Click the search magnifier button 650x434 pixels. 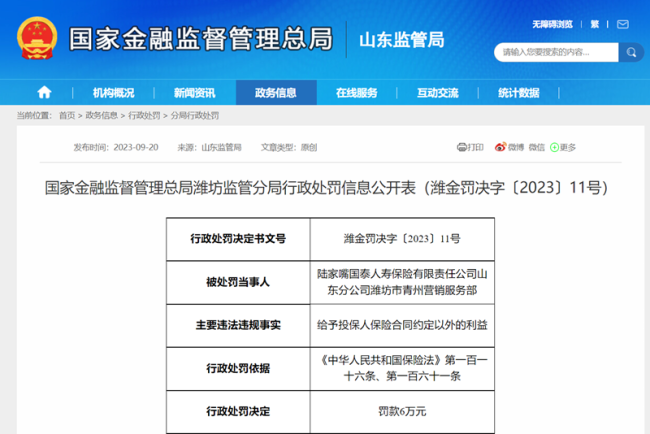[x=631, y=52]
